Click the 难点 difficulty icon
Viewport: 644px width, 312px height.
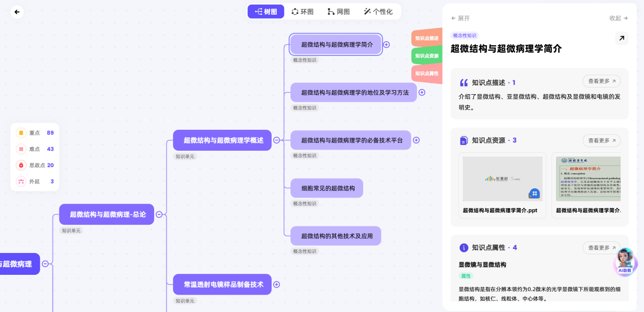pos(21,149)
